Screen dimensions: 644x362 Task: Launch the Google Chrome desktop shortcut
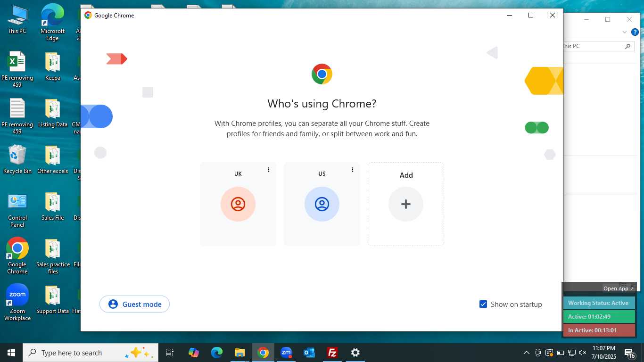[x=17, y=255]
